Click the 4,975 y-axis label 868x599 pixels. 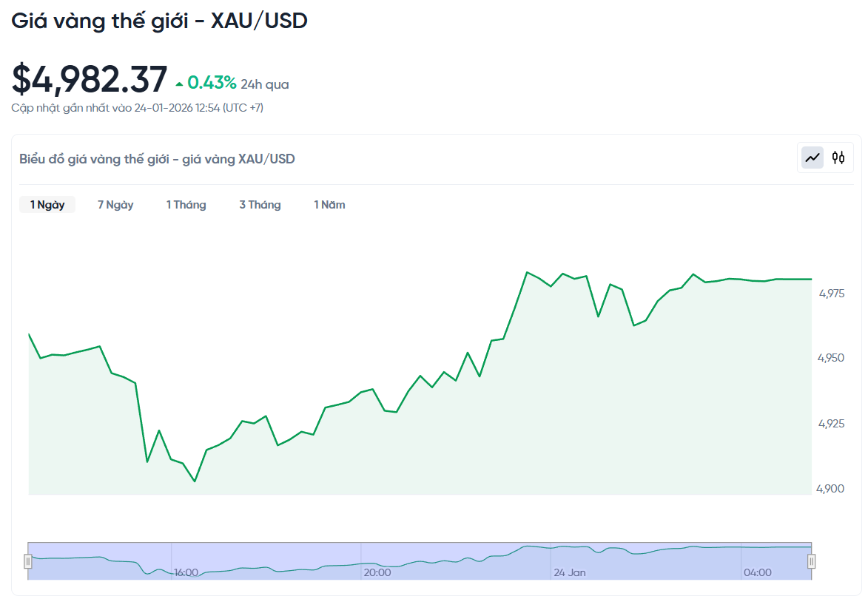[x=832, y=294]
